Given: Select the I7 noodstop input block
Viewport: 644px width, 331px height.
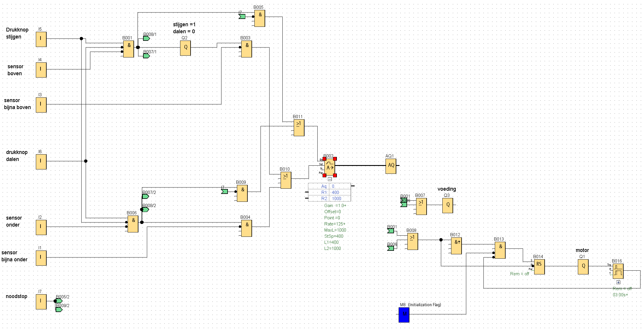Looking at the screenshot, I should point(41,302).
